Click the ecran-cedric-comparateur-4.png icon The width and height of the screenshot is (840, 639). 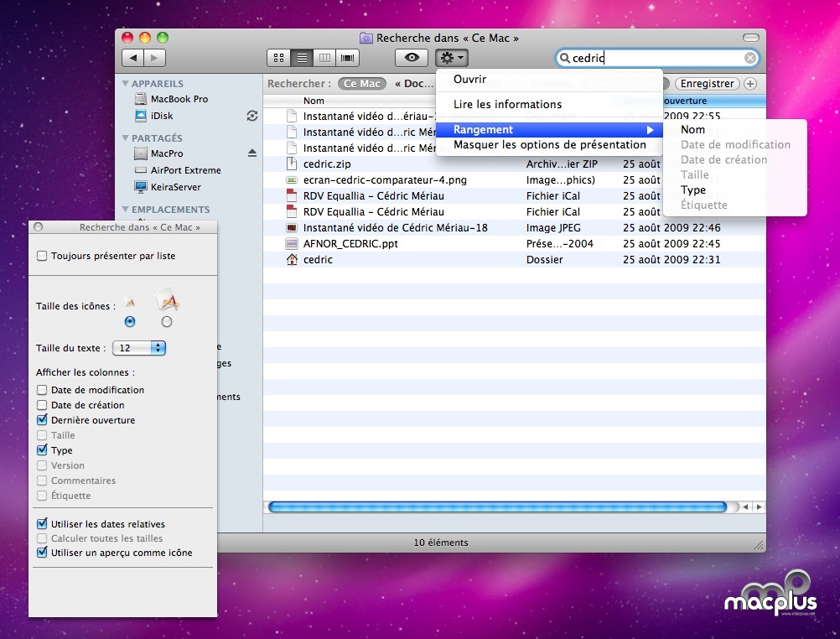click(x=292, y=179)
